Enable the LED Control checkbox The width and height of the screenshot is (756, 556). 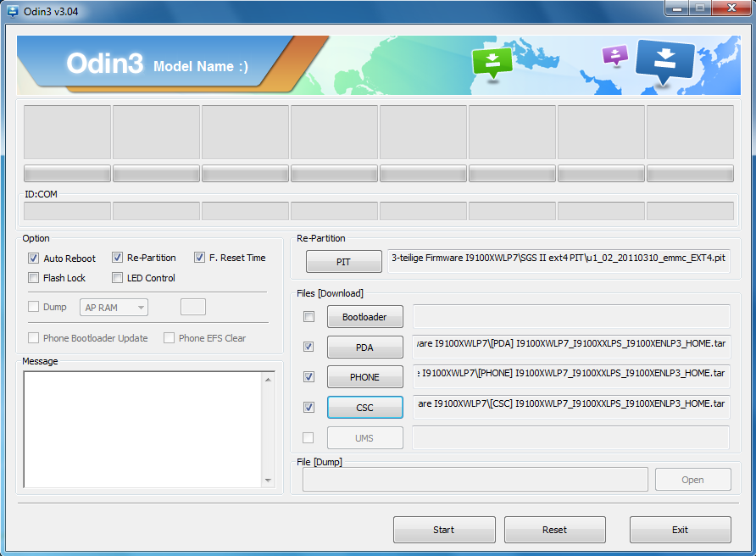point(117,278)
